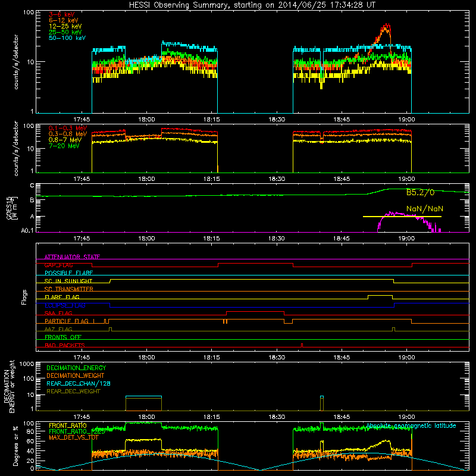
Task: Click the FRONT_RATIO_1225 legend label
Action: 77,431
